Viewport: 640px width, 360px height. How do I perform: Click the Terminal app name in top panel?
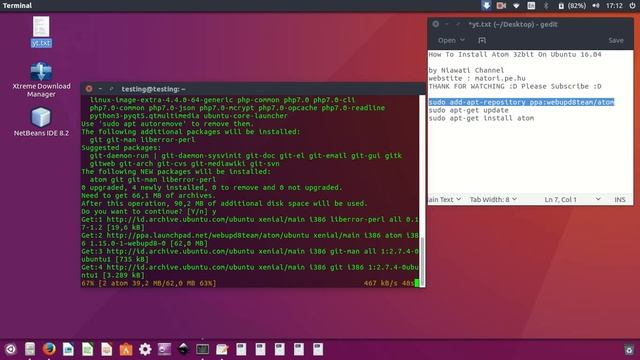(x=17, y=5)
